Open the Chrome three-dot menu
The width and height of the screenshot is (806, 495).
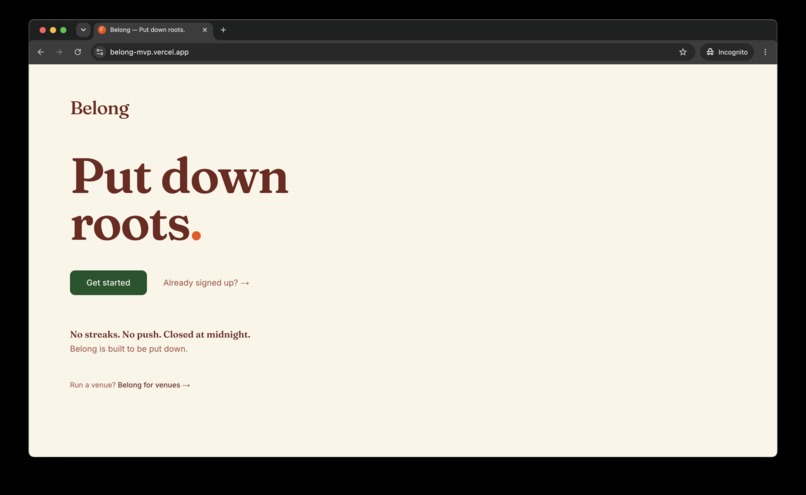click(x=765, y=52)
